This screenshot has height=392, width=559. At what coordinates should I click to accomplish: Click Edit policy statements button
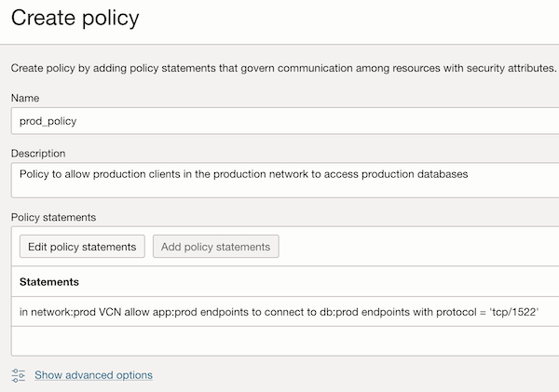point(82,247)
